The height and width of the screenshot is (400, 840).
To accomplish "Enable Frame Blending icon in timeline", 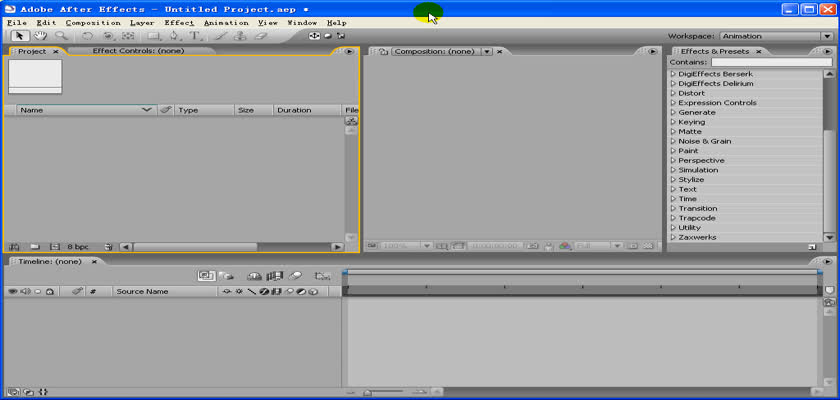I will [275, 276].
